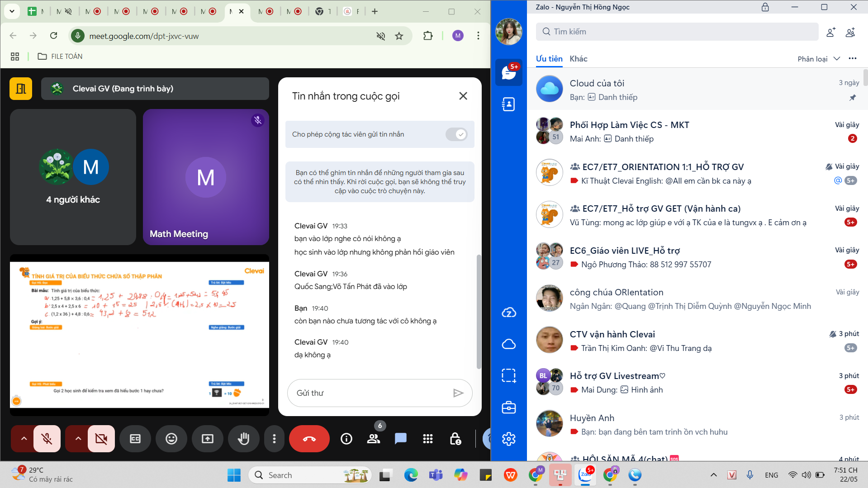
Task: Open Microsoft Teams from taskbar
Action: pos(436,475)
